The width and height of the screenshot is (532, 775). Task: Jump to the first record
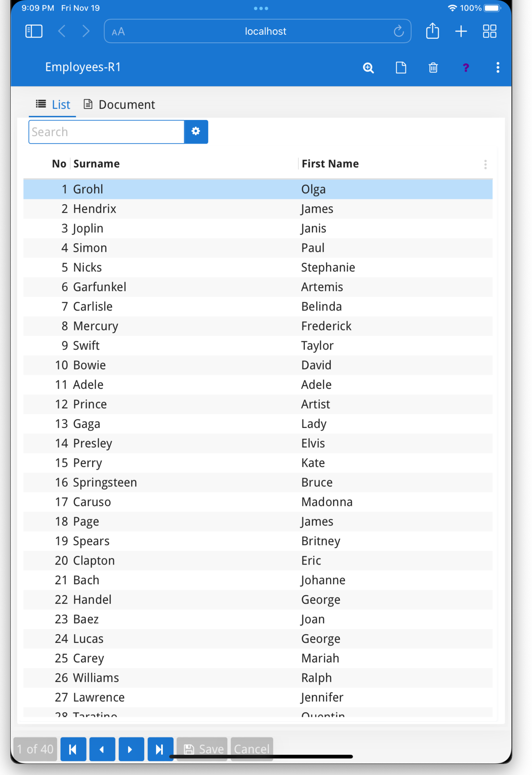pos(73,749)
